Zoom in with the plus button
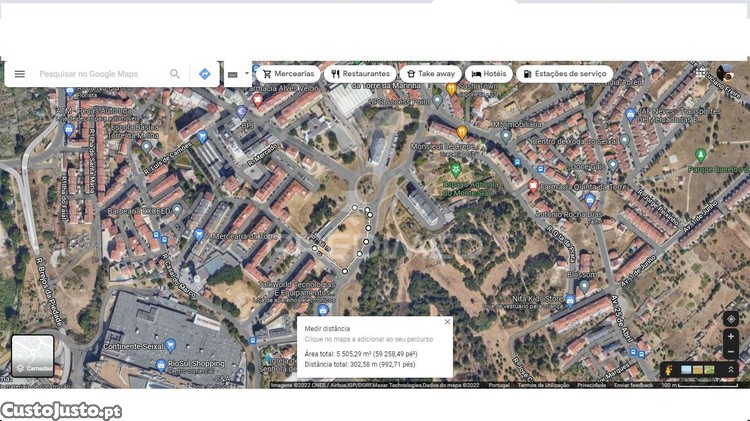750x421 pixels. click(731, 338)
